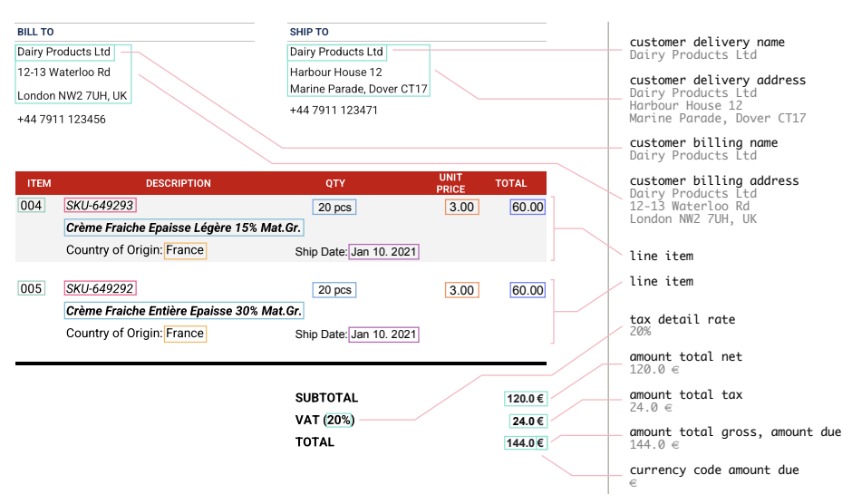This screenshot has height=504, width=852.
Task: Click the UNIT PRICE column header
Action: [x=450, y=183]
